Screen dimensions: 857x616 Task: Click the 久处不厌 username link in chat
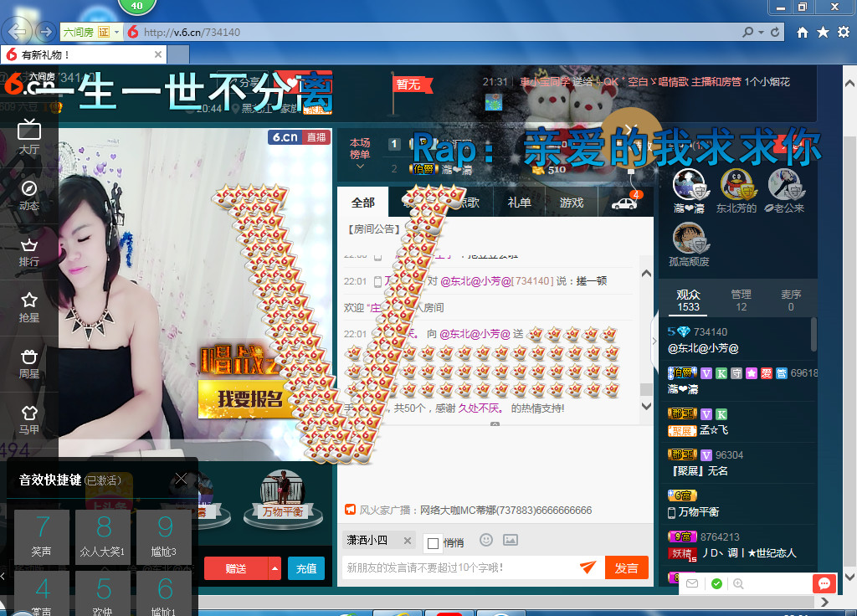[480, 408]
